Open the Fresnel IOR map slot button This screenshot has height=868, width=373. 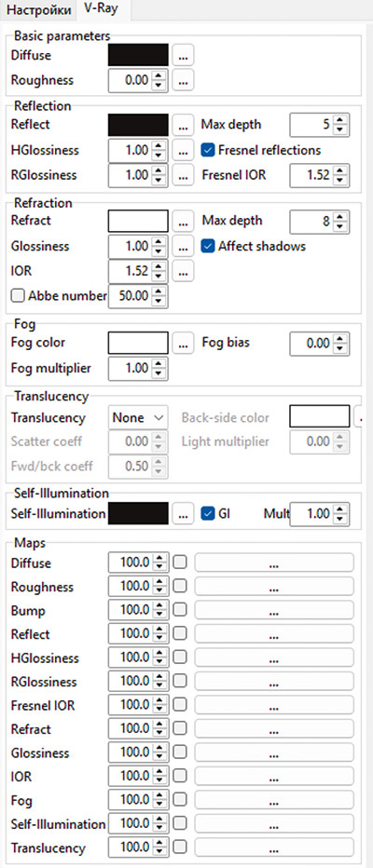(x=274, y=705)
